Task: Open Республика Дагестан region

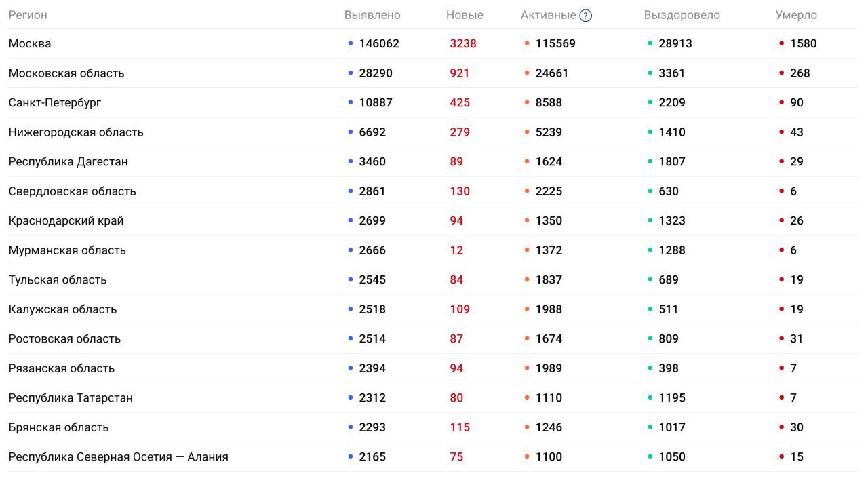Action: 68,161
